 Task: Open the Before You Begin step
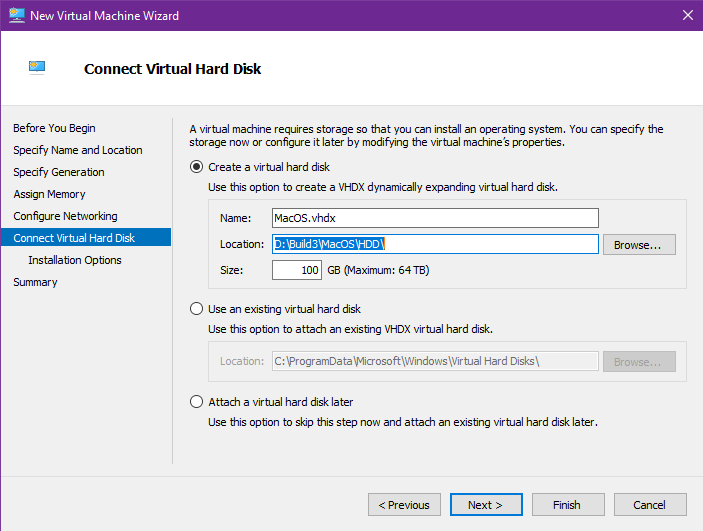54,128
